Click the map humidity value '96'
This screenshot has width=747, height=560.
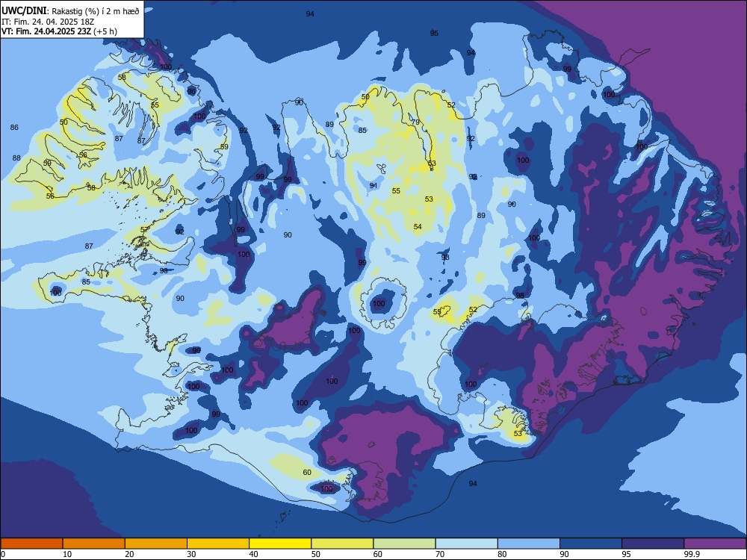[191, 91]
